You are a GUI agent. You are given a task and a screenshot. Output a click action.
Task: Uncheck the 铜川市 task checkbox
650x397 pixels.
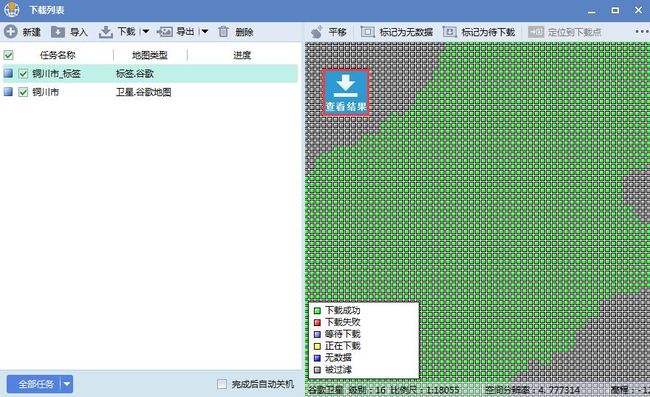[23, 92]
